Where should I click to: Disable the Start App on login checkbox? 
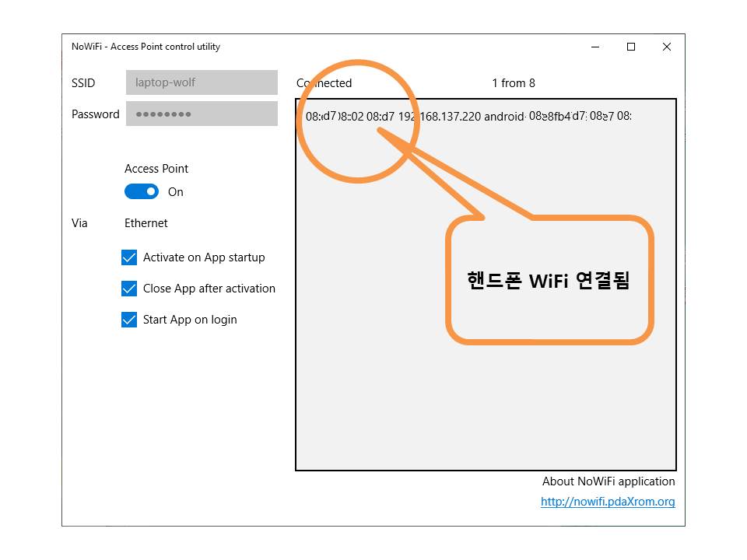[x=129, y=320]
